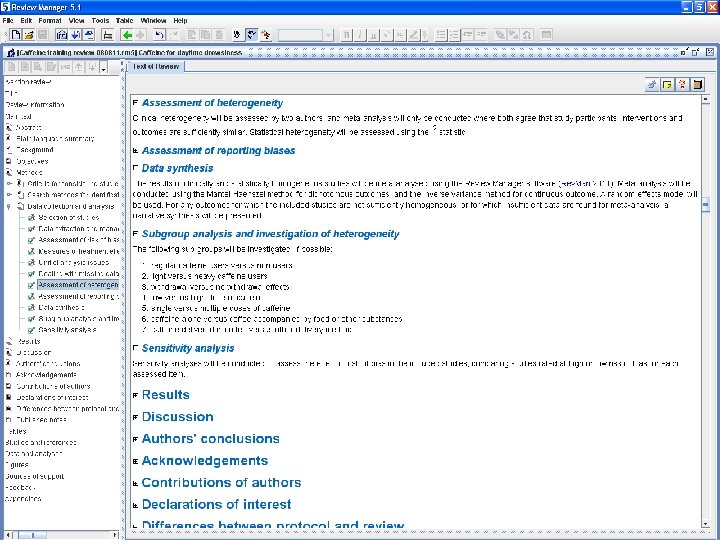
Task: Click the vertical scrollbar thumb in the text pane
Action: [x=706, y=204]
